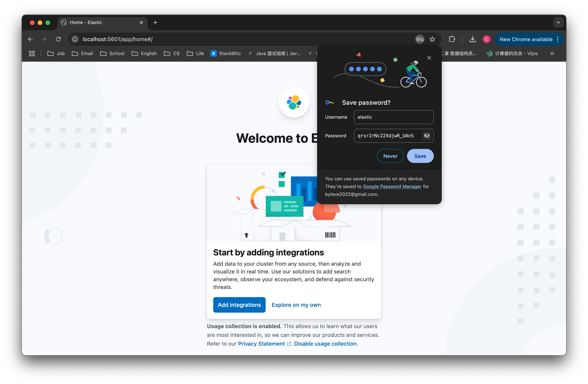588x384 pixels.
Task: Click Never in password prompt
Action: tap(390, 156)
